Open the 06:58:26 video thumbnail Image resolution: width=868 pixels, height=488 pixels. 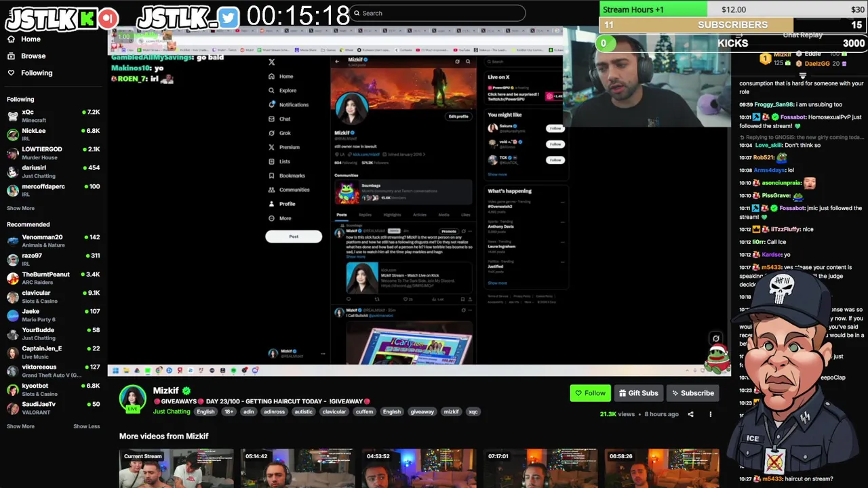coord(662,468)
